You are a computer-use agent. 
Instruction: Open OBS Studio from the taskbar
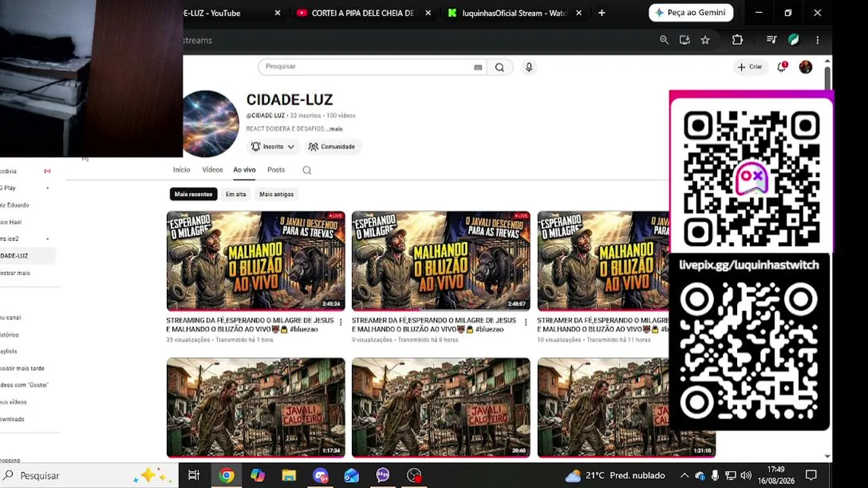414,476
